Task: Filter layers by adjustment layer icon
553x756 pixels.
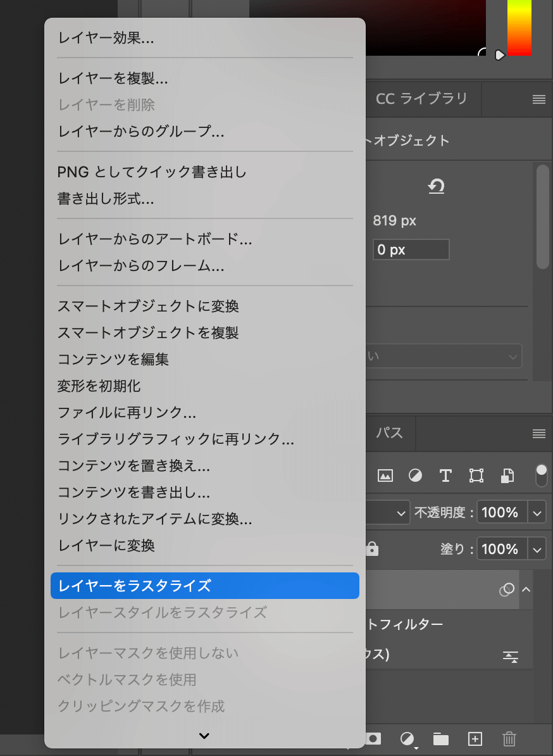Action: [x=415, y=476]
